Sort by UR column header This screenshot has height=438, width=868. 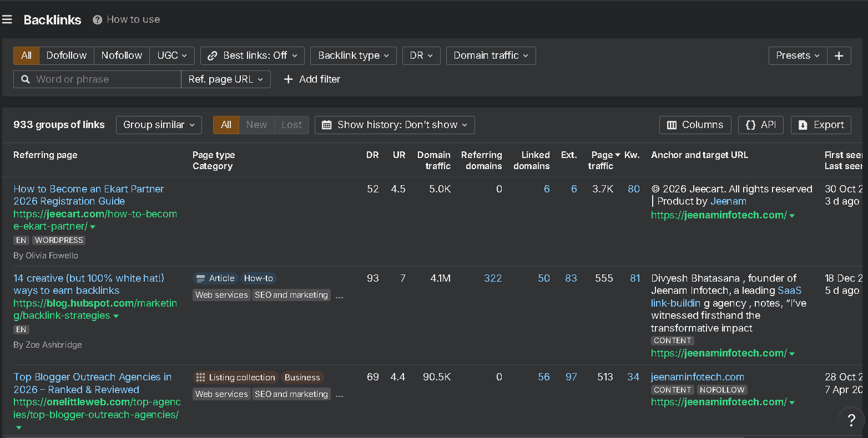coord(399,155)
